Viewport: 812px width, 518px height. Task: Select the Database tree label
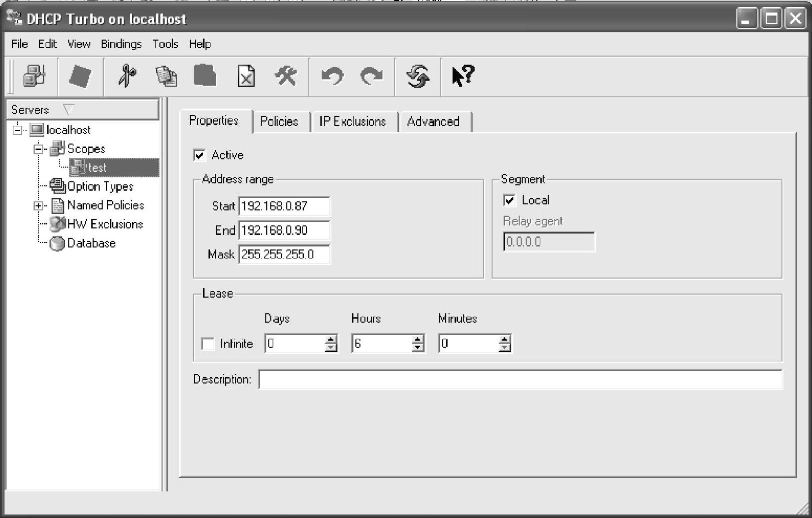[92, 243]
